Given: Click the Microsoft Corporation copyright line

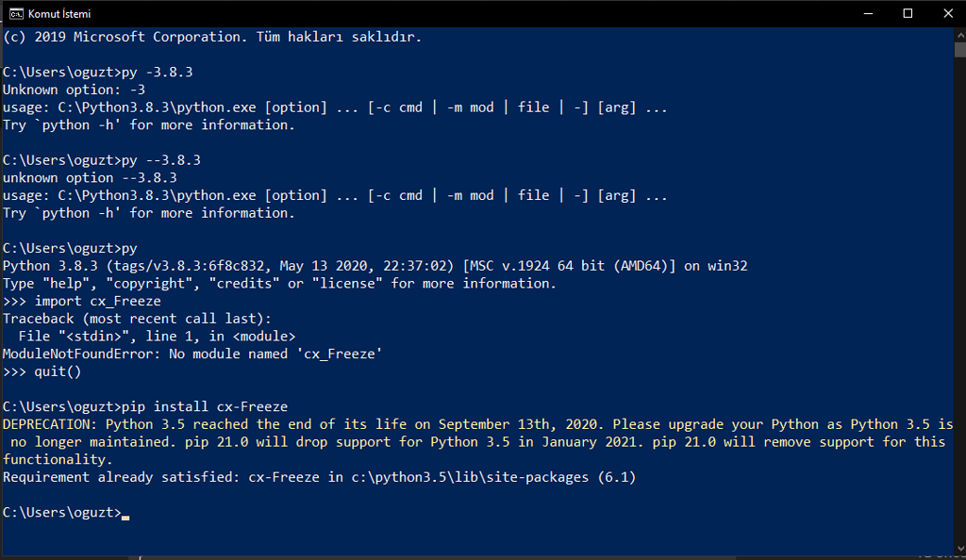Looking at the screenshot, I should 212,37.
